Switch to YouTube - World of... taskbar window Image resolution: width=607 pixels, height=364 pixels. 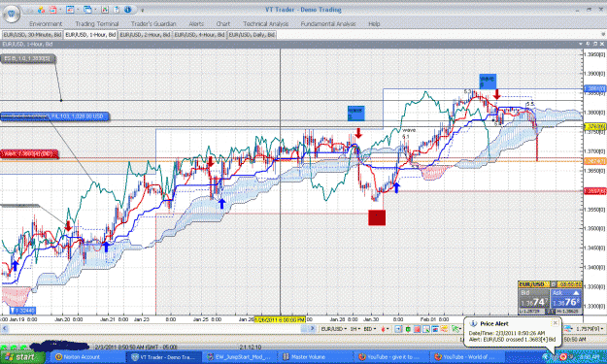pos(467,357)
